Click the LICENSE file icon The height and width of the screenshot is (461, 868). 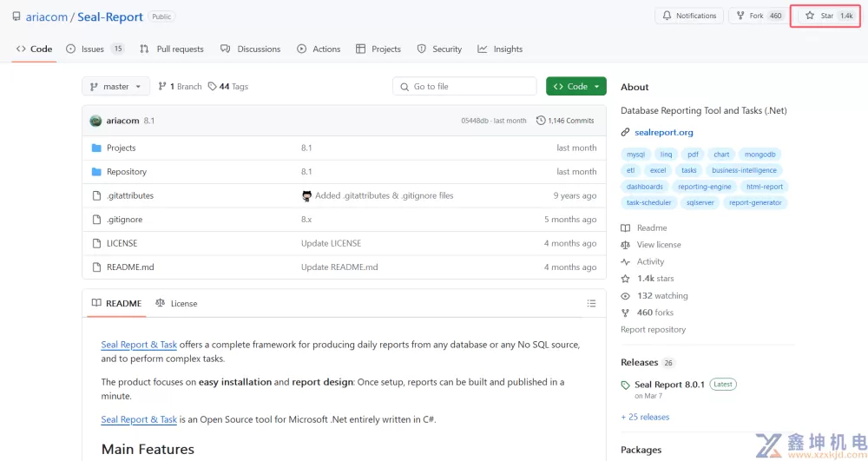[96, 243]
